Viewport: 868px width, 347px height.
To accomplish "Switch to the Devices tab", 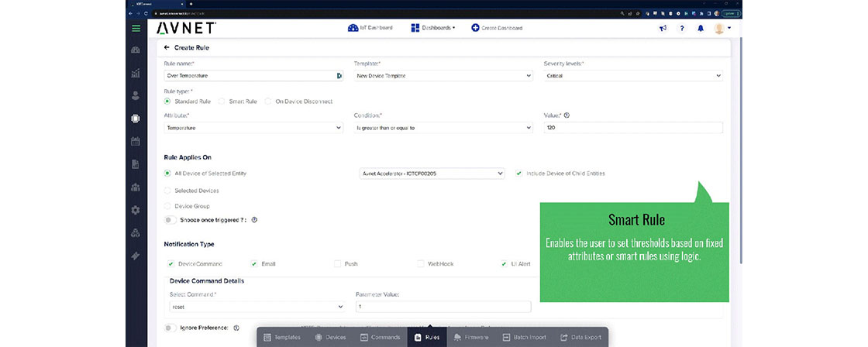I will pos(330,337).
